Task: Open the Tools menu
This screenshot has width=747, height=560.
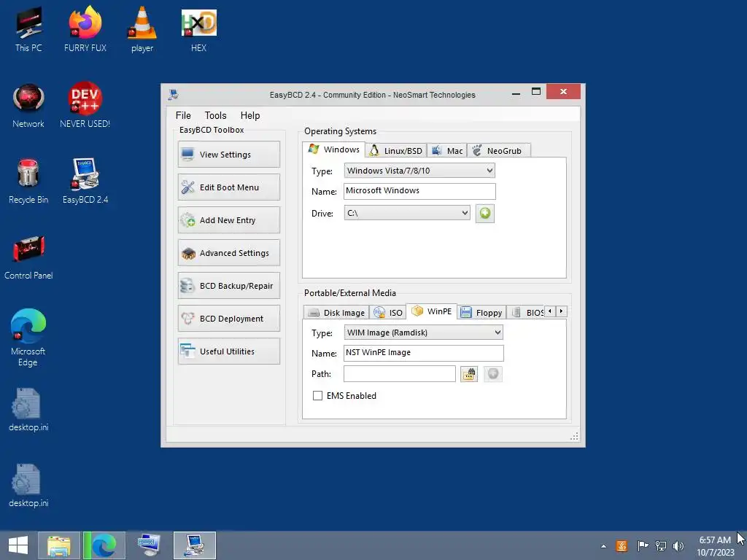Action: click(215, 115)
